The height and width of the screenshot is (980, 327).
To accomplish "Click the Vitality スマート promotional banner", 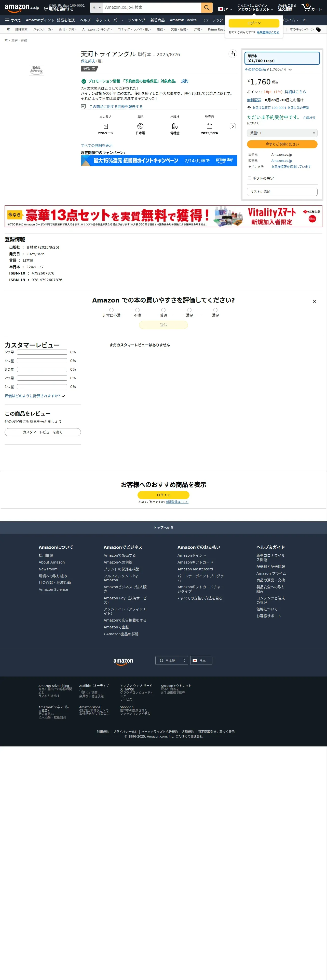I will click(x=163, y=216).
